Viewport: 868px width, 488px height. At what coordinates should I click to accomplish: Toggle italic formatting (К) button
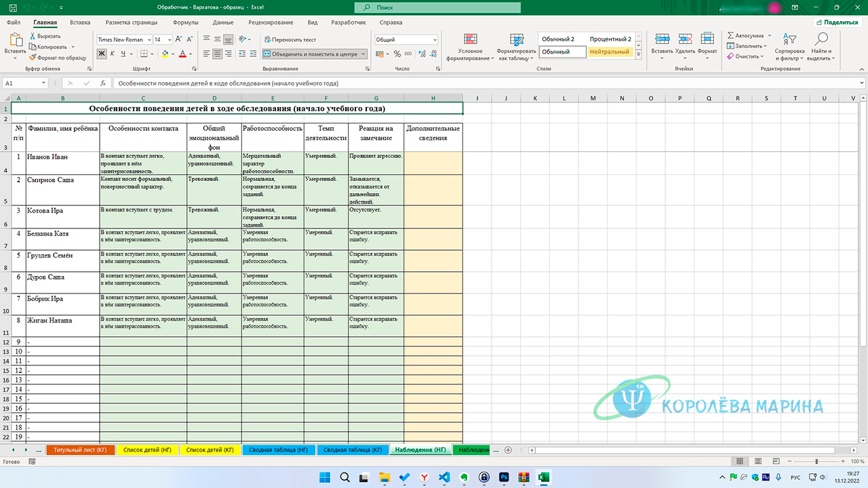112,54
